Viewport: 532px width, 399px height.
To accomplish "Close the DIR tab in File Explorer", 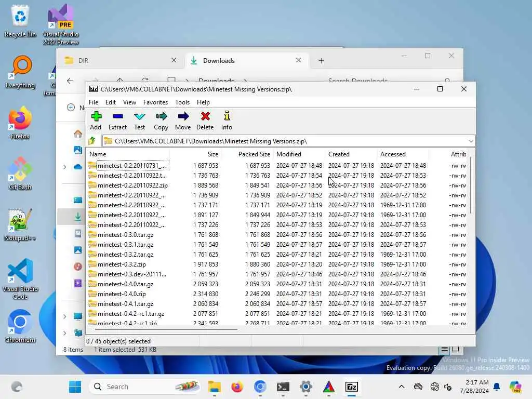I will (x=174, y=60).
